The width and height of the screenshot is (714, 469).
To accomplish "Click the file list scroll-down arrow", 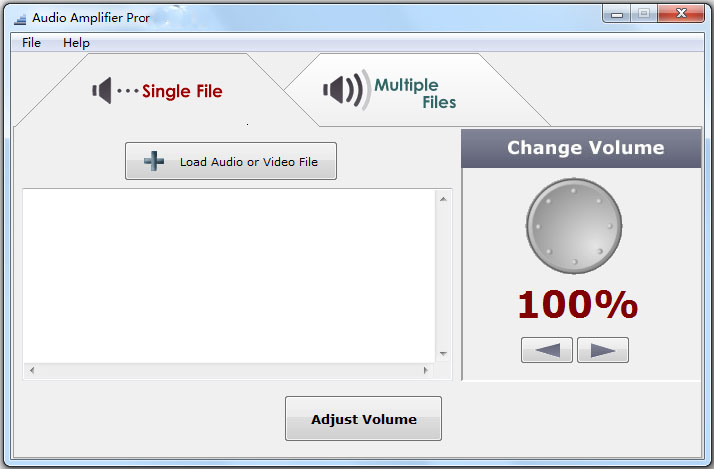I will (443, 354).
